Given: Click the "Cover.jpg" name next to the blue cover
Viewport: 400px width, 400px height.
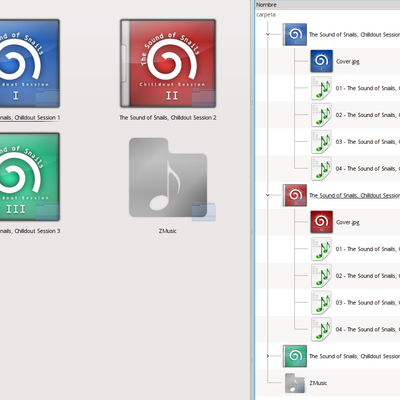Looking at the screenshot, I should 348,61.
